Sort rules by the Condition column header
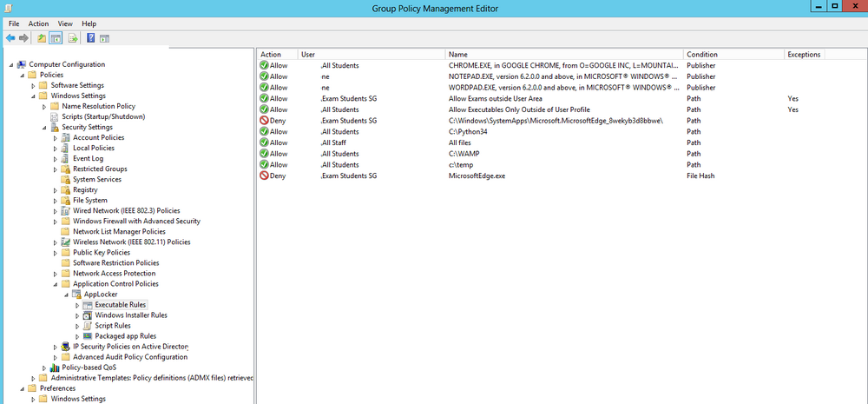Image resolution: width=868 pixels, height=404 pixels. point(734,55)
